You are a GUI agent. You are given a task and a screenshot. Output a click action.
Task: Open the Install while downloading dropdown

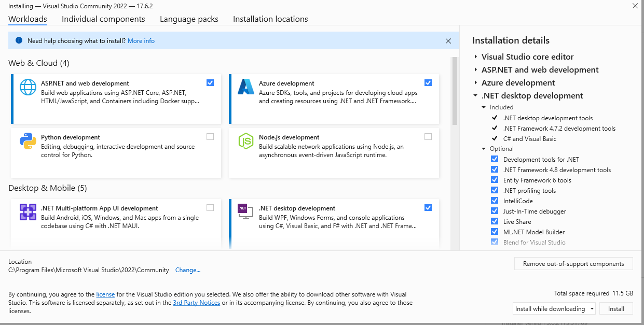(x=554, y=308)
